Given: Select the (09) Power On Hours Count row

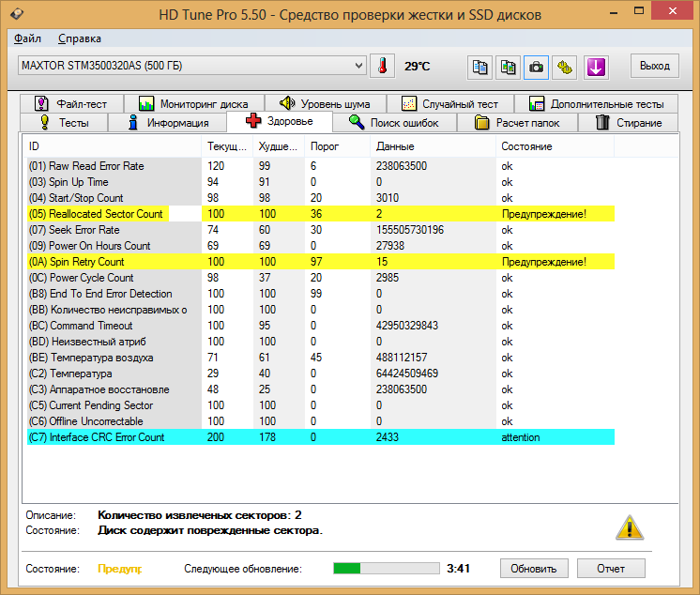Looking at the screenshot, I should coord(321,246).
